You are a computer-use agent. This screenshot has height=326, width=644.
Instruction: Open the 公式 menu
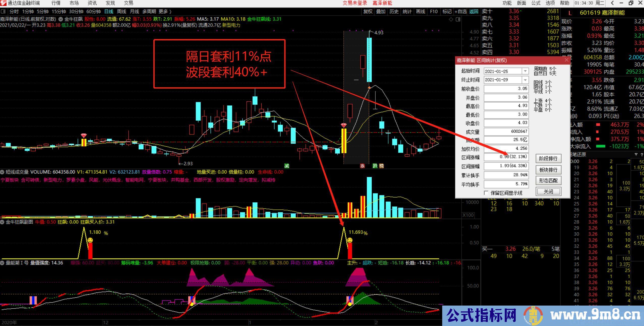tap(536, 3)
